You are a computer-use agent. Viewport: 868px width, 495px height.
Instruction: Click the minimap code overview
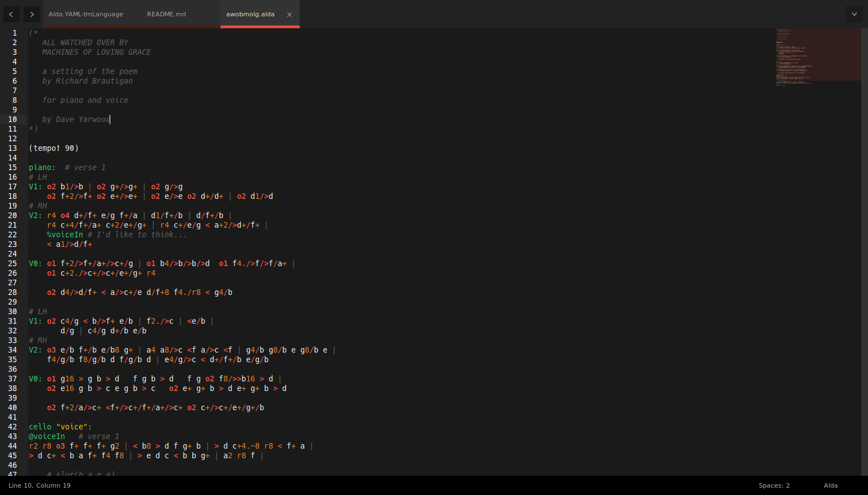(x=818, y=57)
